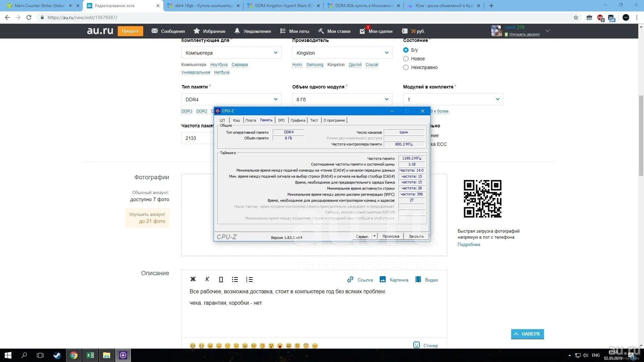Click the page vertical scrollbar
The image size is (644, 362).
[x=641, y=136]
